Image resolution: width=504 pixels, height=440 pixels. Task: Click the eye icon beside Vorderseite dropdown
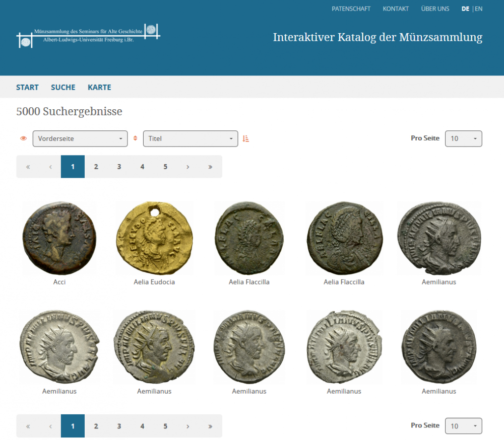[23, 138]
